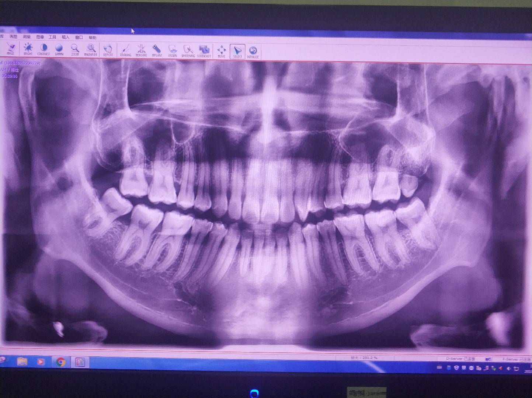
Task: Open the Bright adjustment tool
Action: point(28,49)
